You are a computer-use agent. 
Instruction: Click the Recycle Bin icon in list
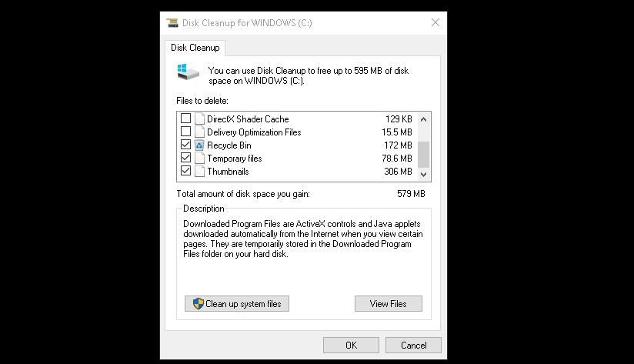point(199,145)
